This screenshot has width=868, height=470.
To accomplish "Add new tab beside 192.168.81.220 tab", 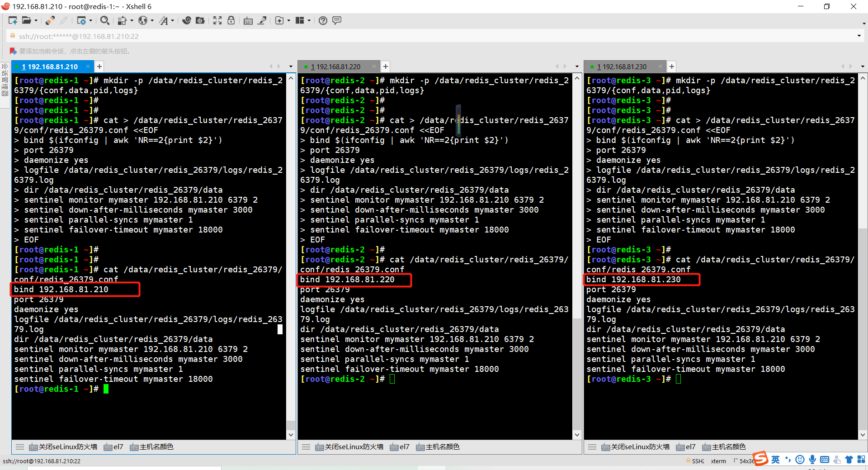I will pyautogui.click(x=386, y=66).
